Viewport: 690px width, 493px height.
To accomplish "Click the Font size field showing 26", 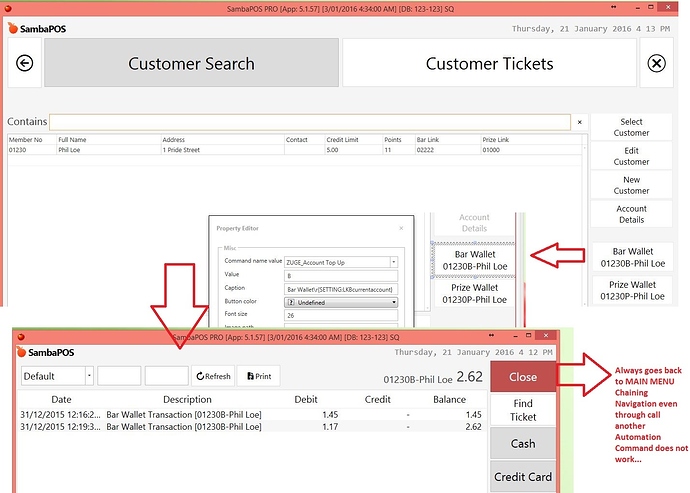I will [341, 315].
